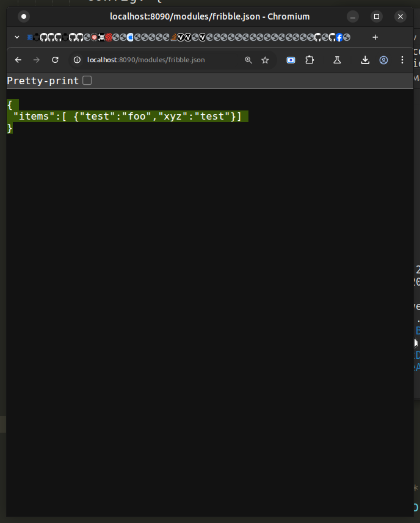Click the "items" line in JSON

(127, 116)
